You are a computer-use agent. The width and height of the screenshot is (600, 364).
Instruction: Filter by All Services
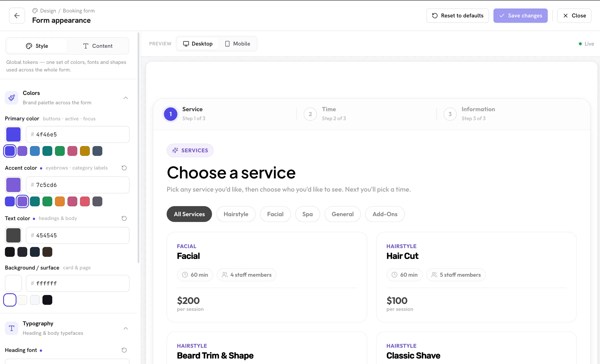point(189,214)
